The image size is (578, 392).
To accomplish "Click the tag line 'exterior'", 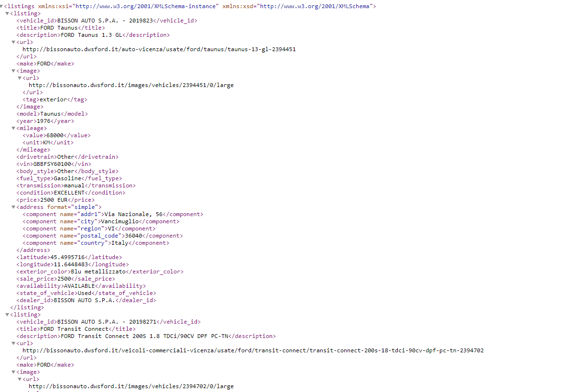I will 55,99.
